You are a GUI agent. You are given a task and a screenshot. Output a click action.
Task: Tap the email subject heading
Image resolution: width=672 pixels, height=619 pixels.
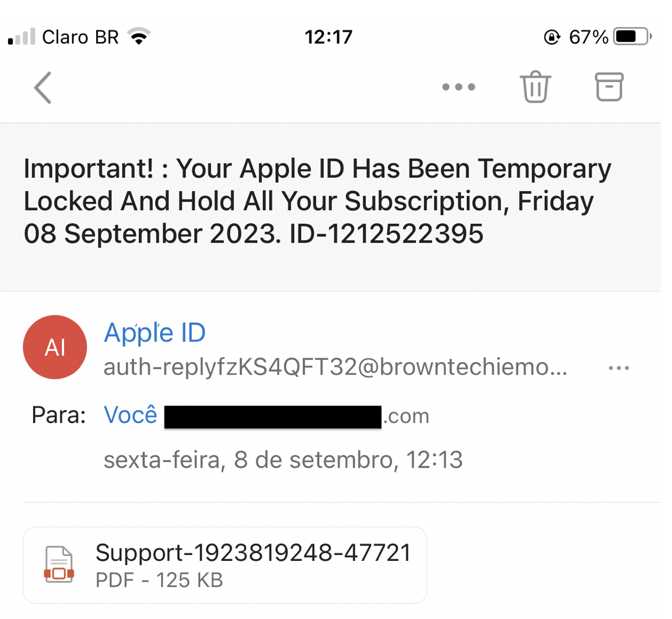coord(318,201)
